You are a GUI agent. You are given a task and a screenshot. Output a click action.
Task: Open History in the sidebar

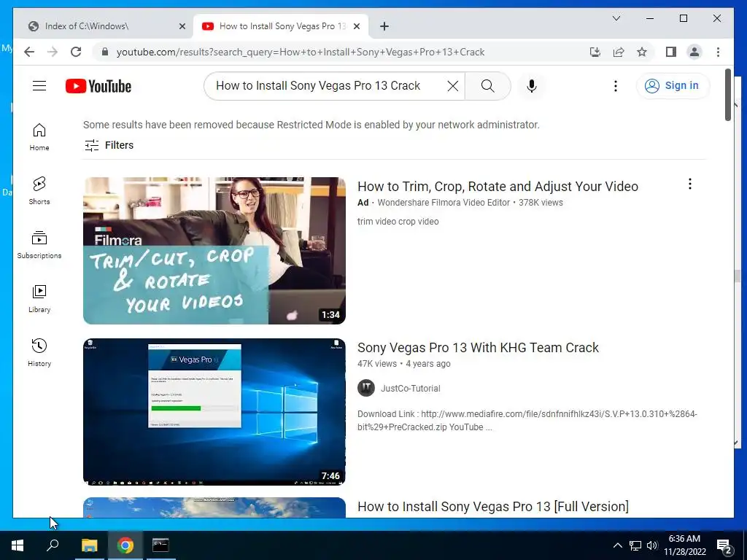(x=39, y=352)
